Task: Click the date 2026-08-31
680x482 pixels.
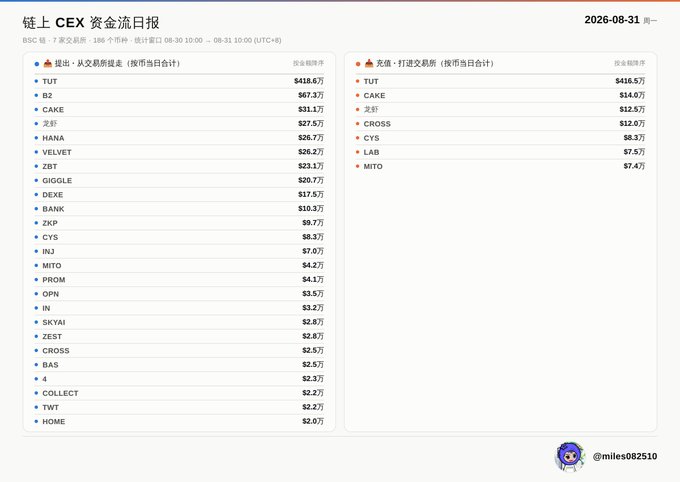Action: 612,20
